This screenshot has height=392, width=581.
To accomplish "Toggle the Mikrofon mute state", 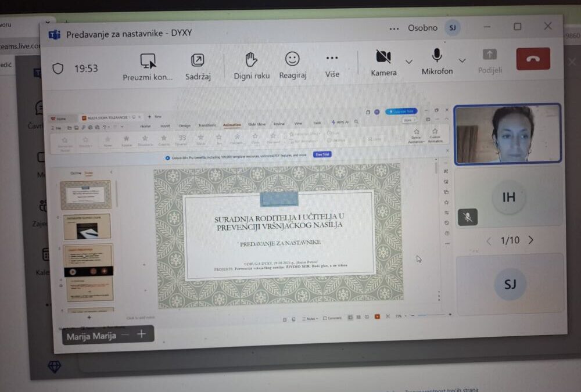I will pos(437,56).
